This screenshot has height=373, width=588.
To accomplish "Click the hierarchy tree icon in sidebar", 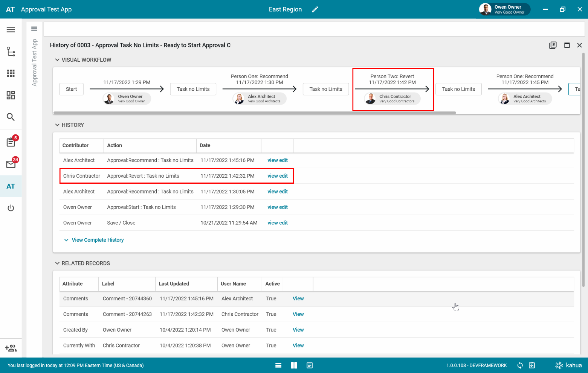I will 11,52.
